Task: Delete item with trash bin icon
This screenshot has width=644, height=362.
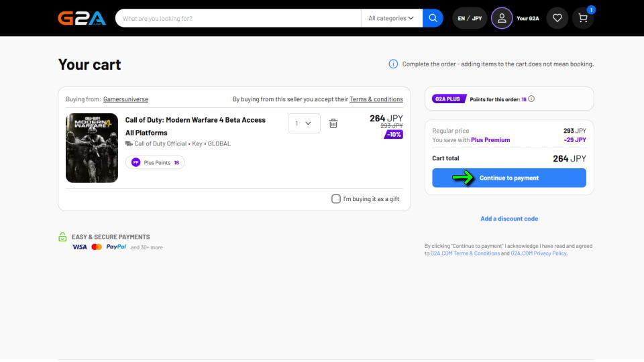Action: tap(333, 123)
